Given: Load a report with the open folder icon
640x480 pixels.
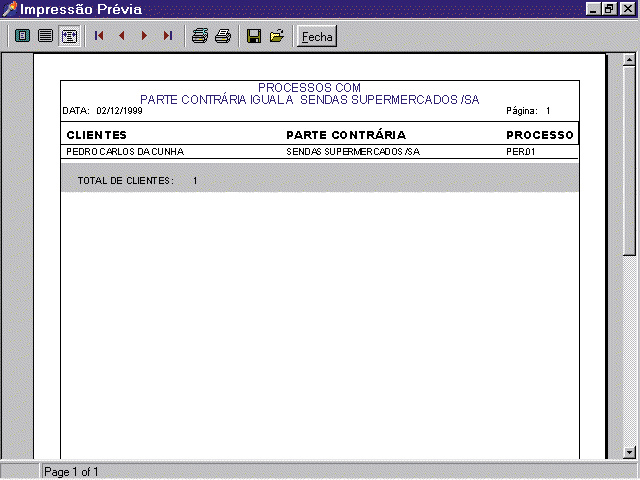Looking at the screenshot, I should [x=277, y=36].
